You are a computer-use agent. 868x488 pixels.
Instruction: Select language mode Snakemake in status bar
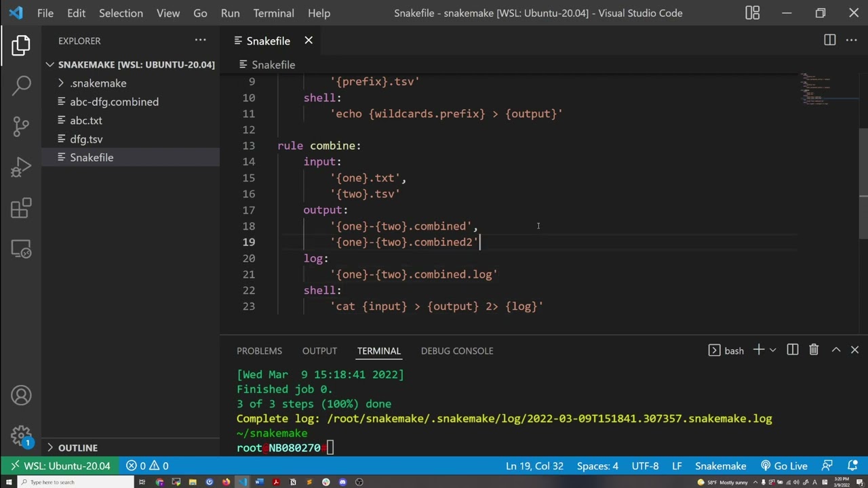[720, 466]
